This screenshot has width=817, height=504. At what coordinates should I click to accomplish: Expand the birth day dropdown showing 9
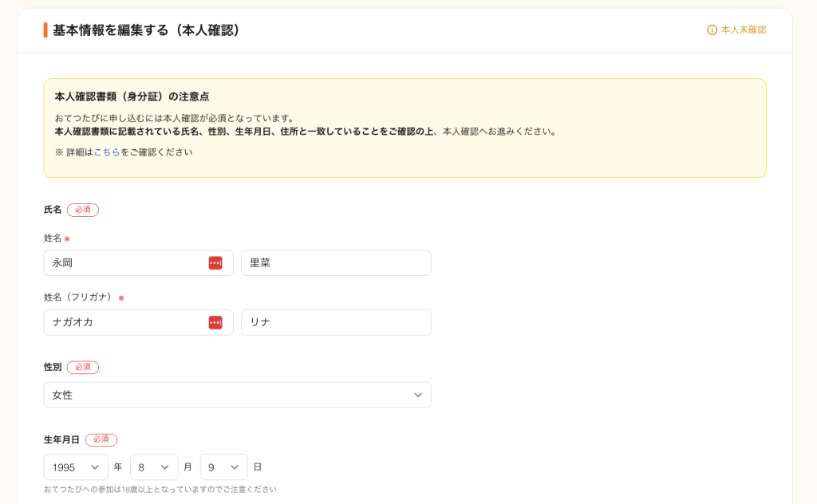tap(223, 467)
